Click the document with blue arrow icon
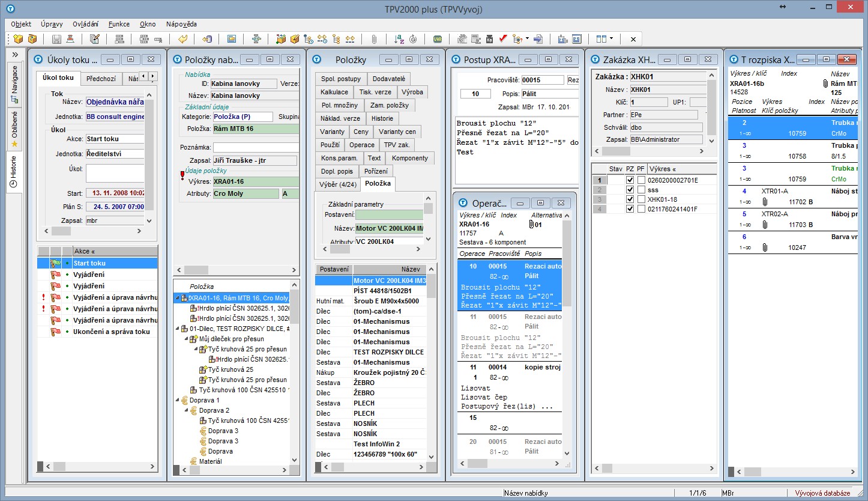Image resolution: width=868 pixels, height=501 pixels. 538,39
